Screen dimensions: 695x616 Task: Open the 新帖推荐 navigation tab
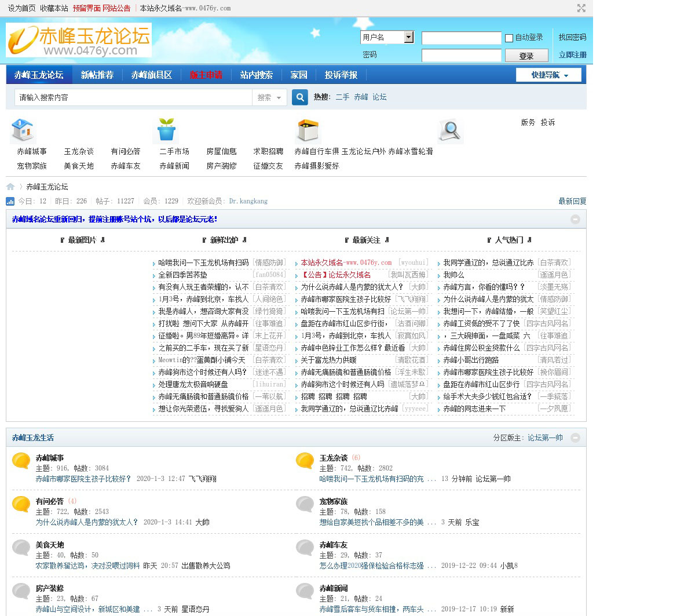[x=97, y=75]
